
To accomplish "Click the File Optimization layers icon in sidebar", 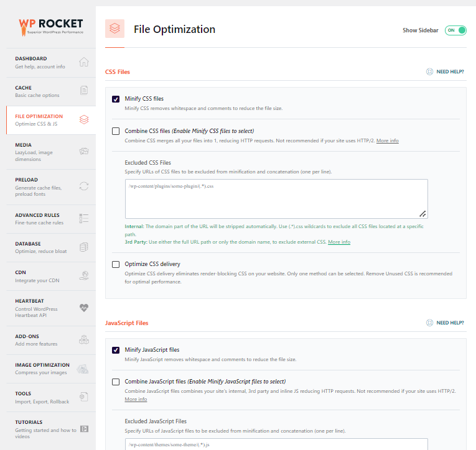I will [x=84, y=119].
